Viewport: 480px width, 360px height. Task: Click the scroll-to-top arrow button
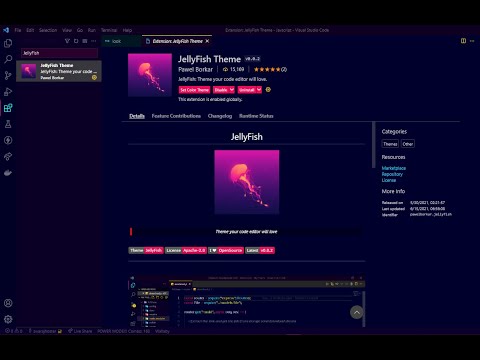357,312
